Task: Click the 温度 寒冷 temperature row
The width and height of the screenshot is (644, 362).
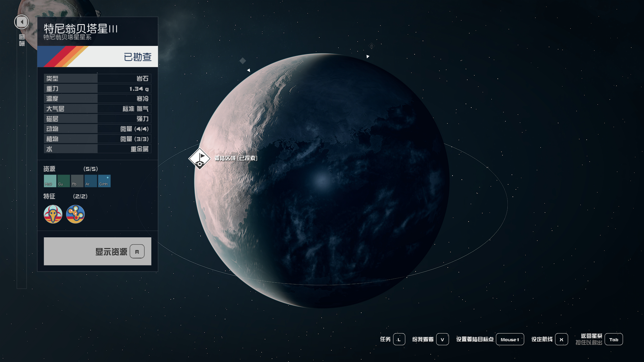Action: coord(98,99)
